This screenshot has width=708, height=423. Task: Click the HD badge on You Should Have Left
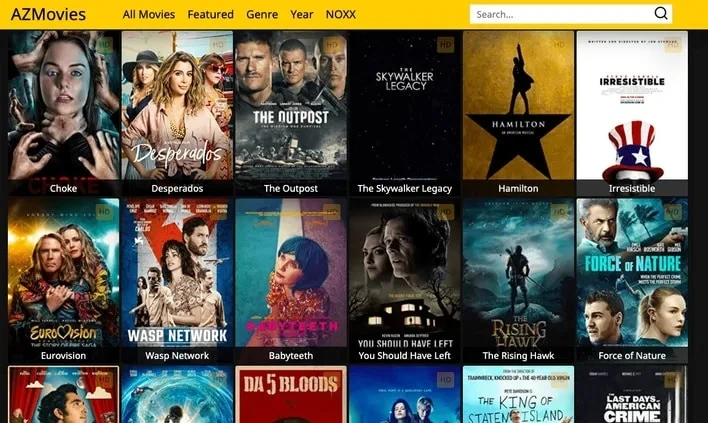(x=445, y=212)
